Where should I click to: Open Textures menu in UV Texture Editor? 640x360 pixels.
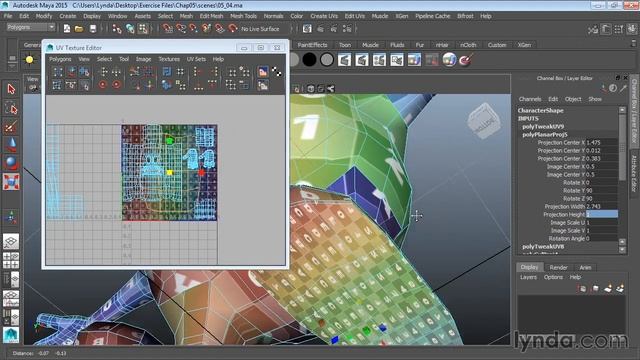(x=169, y=59)
